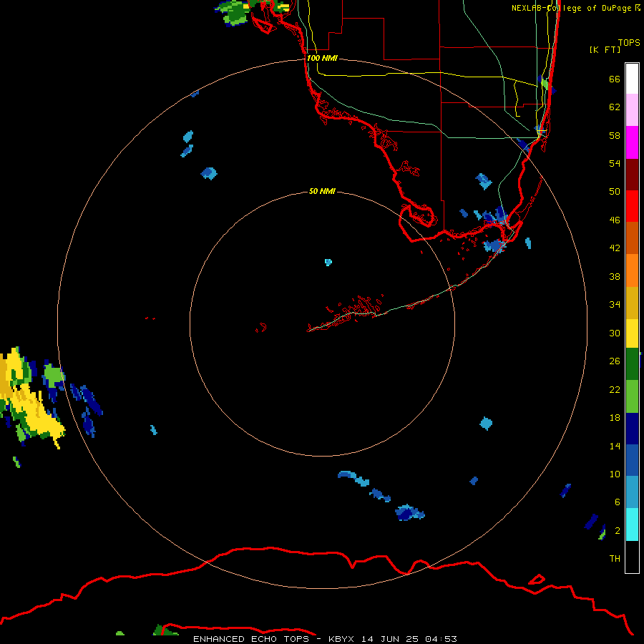Click the white swatch on the tops legend
The width and height of the screenshot is (644, 644).
(x=632, y=79)
